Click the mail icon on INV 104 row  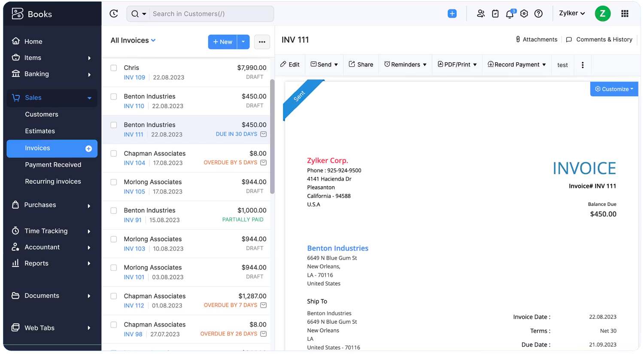click(x=264, y=163)
